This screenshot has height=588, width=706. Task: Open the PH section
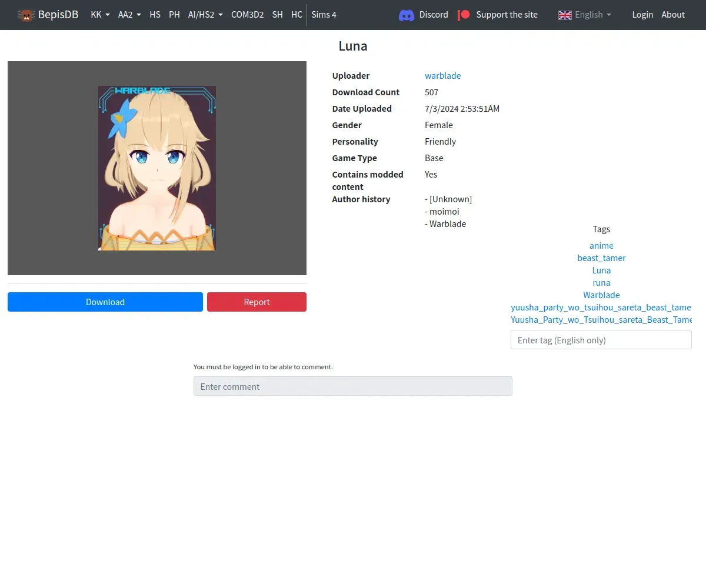click(x=174, y=15)
